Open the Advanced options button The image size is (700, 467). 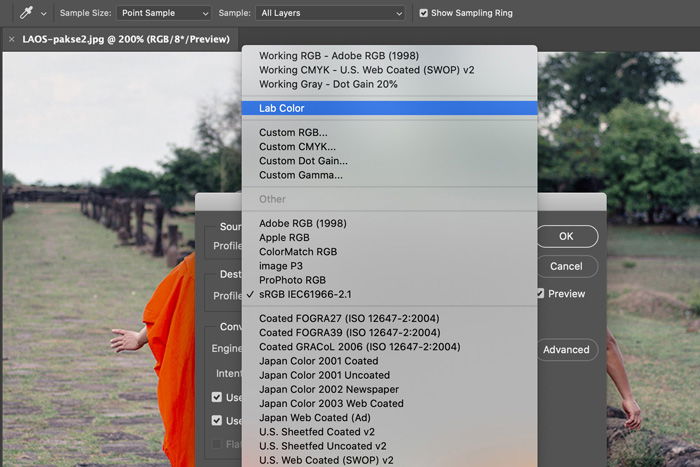tap(567, 350)
